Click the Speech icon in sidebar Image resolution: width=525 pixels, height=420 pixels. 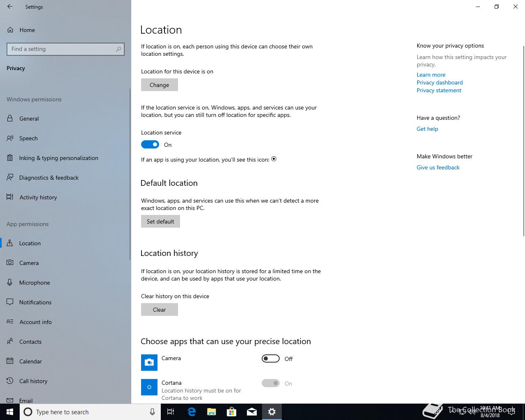(x=10, y=138)
